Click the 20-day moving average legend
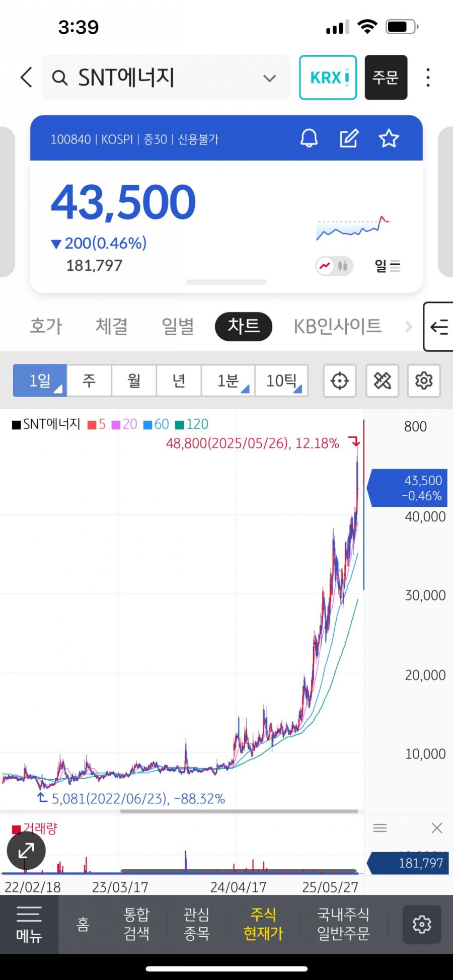The height and width of the screenshot is (980, 453). point(124,424)
